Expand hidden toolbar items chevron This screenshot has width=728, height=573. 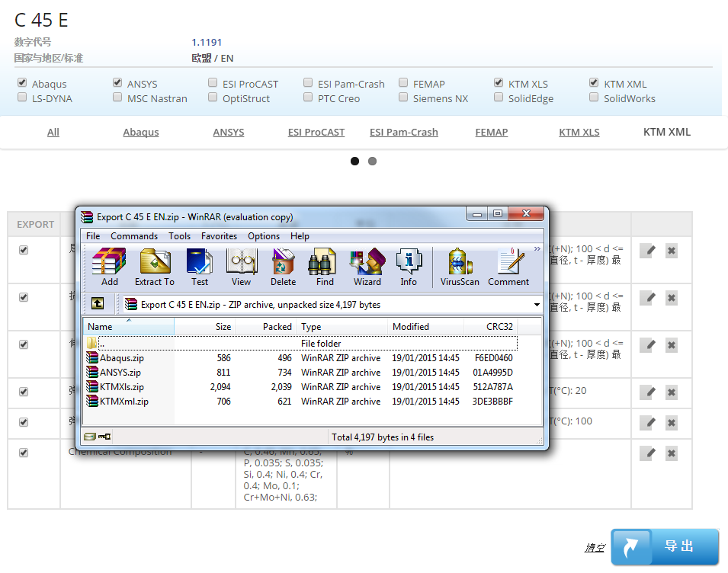[537, 249]
